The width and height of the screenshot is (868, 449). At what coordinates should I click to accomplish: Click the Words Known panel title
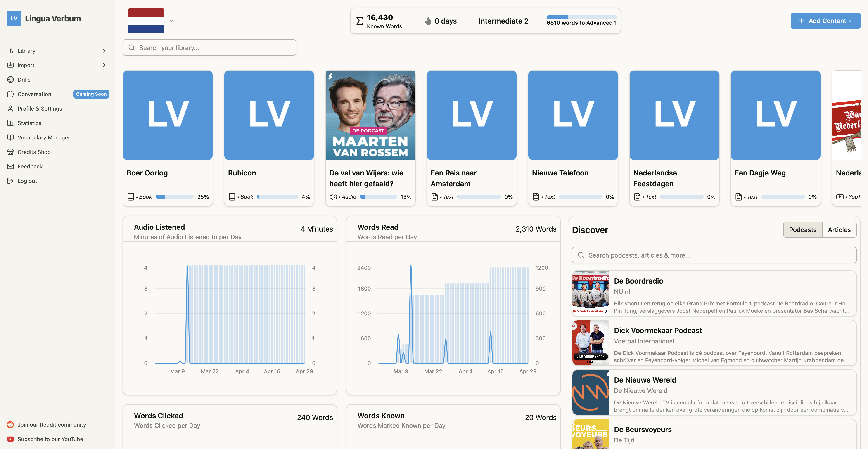click(381, 416)
